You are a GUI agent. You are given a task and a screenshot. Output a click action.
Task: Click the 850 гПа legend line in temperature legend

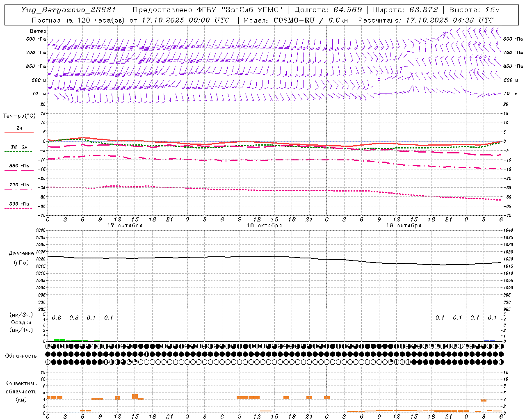19,170
